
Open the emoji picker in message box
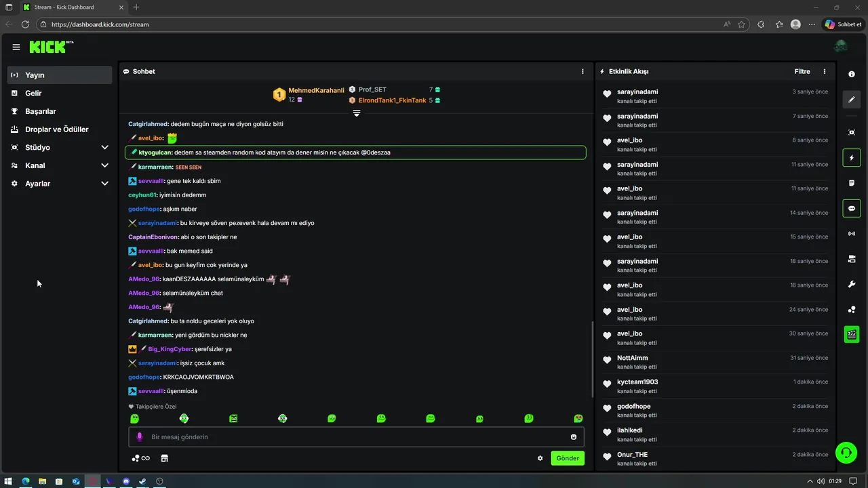(574, 437)
